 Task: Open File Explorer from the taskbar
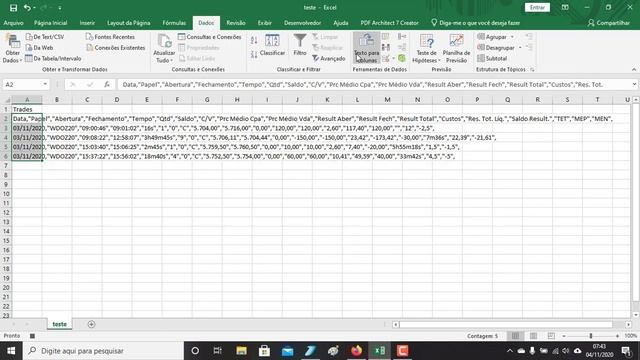coord(241,351)
